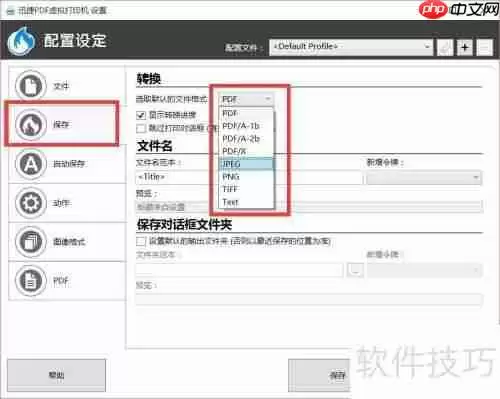Screen dimensions: 500x399
Task: Click the blue flame logo beside 配置设定
Action: [x=21, y=41]
